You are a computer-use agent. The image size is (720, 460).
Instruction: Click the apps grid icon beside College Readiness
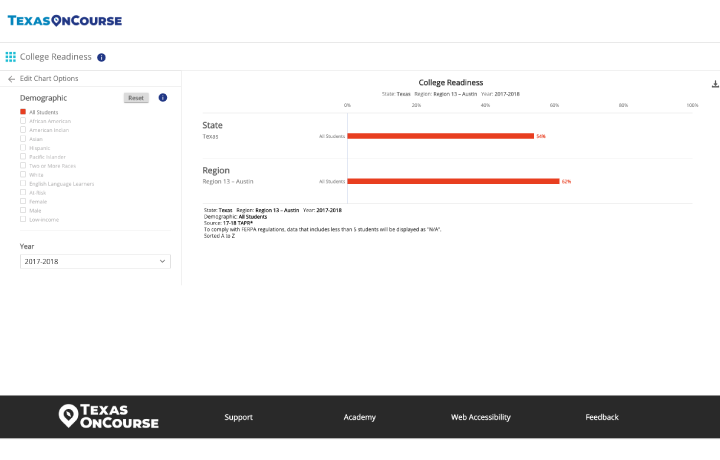pyautogui.click(x=11, y=57)
